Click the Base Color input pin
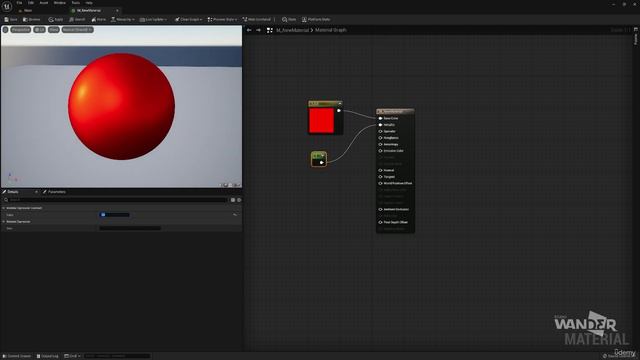 click(x=380, y=118)
